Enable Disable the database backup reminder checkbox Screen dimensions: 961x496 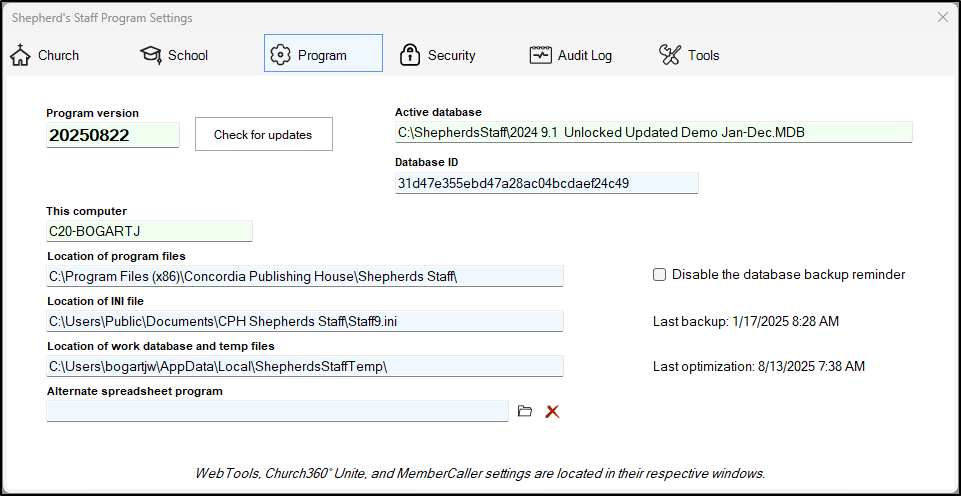coord(659,274)
